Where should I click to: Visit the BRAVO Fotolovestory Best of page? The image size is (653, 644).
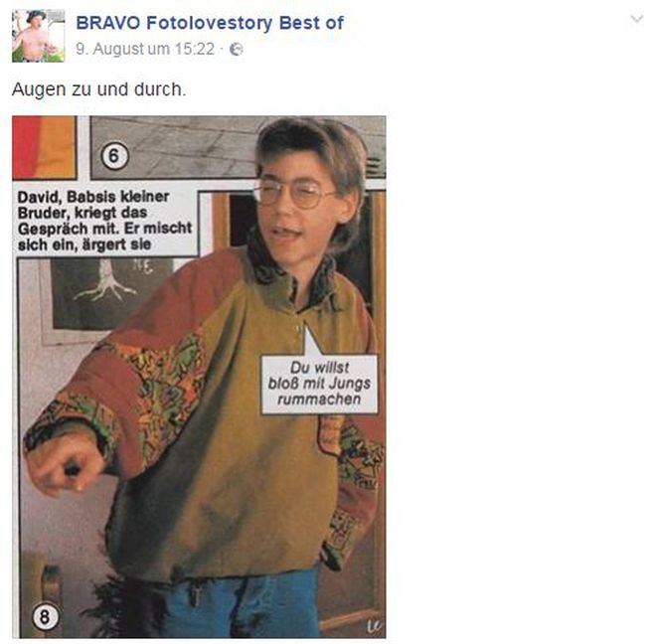pyautogui.click(x=210, y=23)
